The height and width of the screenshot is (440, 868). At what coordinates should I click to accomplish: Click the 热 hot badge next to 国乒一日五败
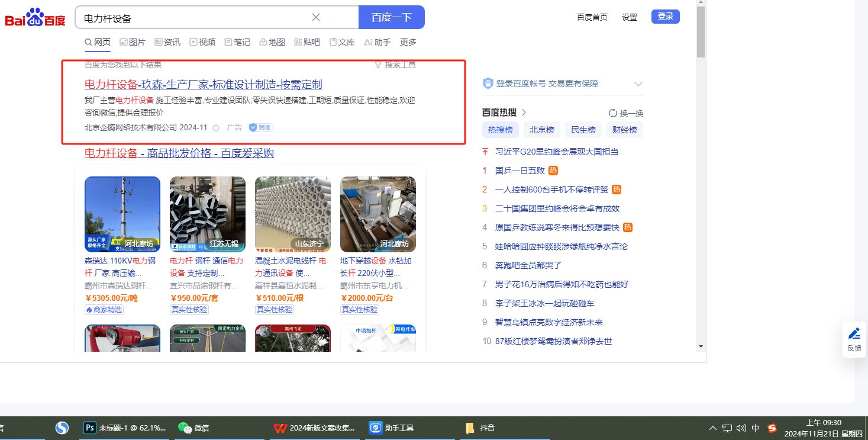pyautogui.click(x=553, y=171)
